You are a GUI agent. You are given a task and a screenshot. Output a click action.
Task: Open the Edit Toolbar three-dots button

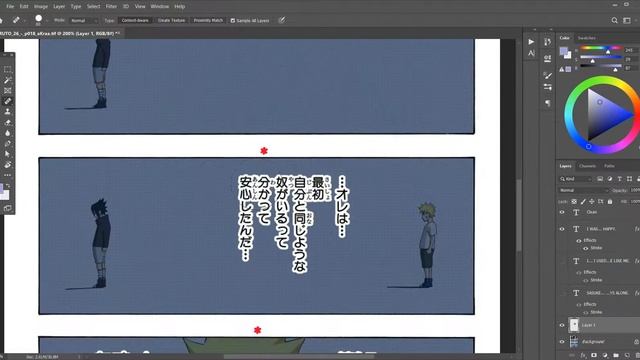tap(7, 175)
